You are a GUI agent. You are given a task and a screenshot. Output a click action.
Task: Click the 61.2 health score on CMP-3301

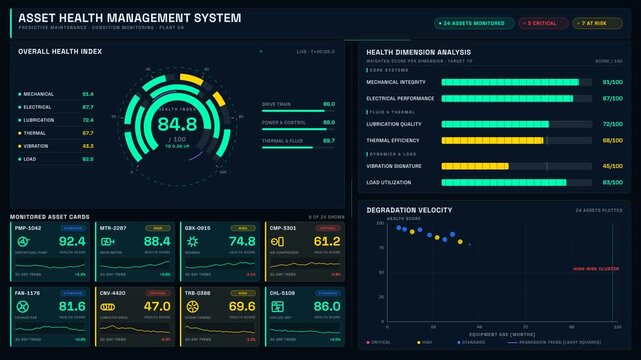(x=327, y=241)
